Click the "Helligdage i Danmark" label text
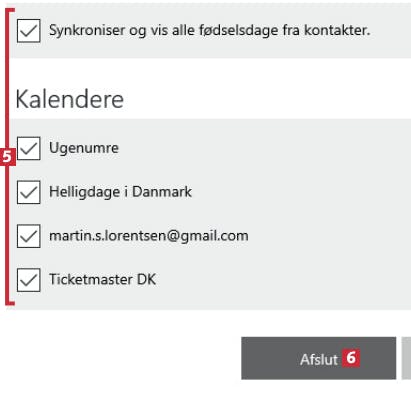The image size is (411, 393). coord(120,192)
